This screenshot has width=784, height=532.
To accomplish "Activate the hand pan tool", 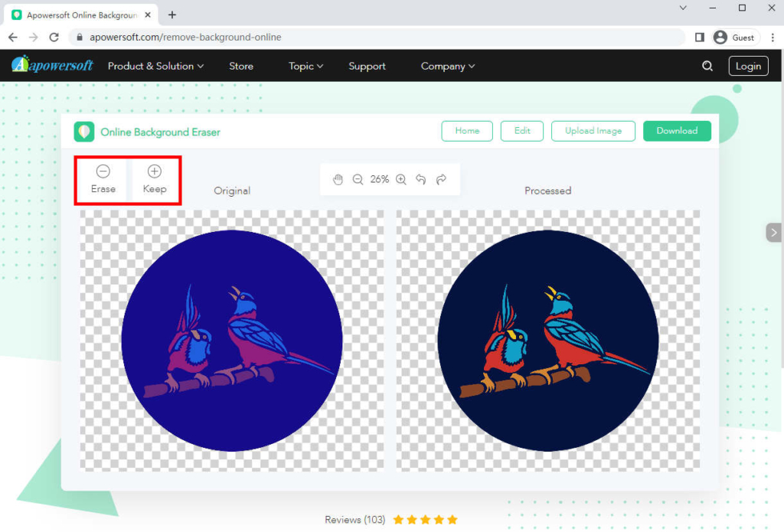I will 338,179.
